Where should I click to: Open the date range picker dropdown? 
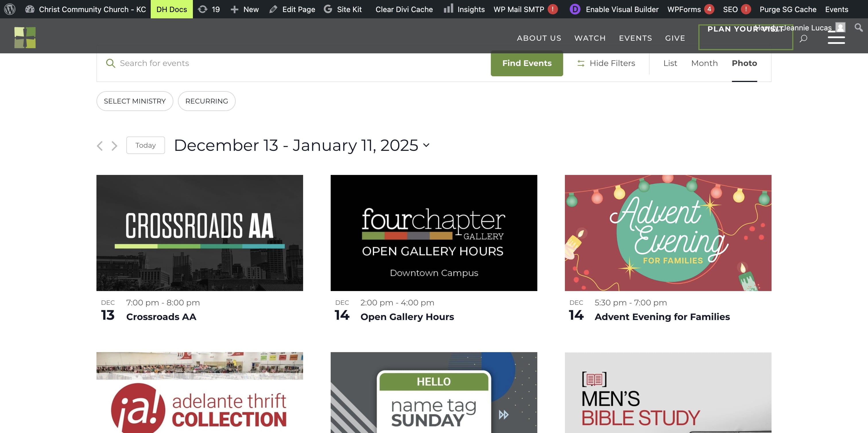click(x=302, y=145)
